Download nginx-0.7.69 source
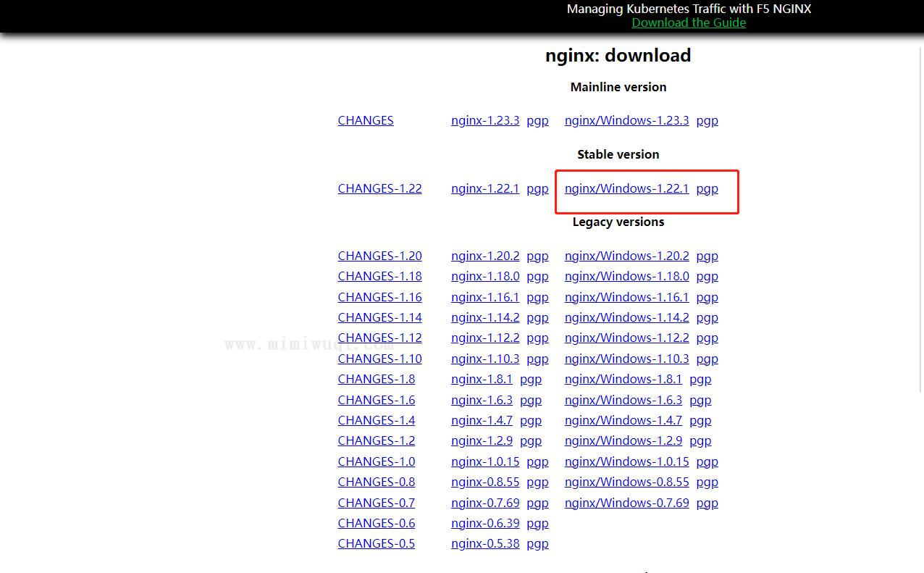 pyautogui.click(x=485, y=503)
